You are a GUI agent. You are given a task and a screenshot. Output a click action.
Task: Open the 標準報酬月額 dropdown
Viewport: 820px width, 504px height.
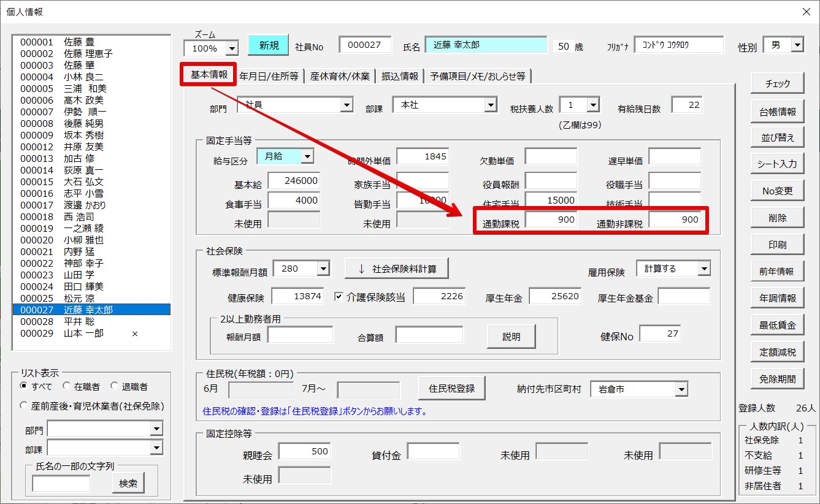tap(323, 269)
